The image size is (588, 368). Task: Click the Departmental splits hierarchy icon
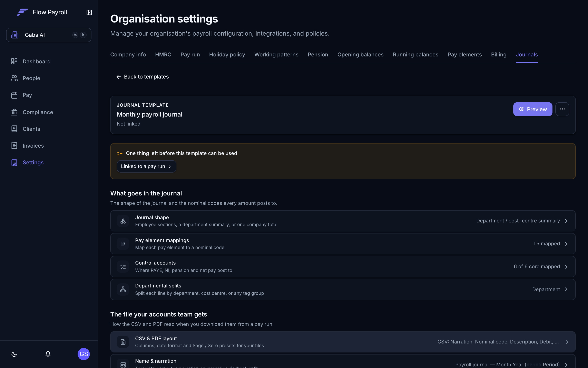(x=123, y=289)
